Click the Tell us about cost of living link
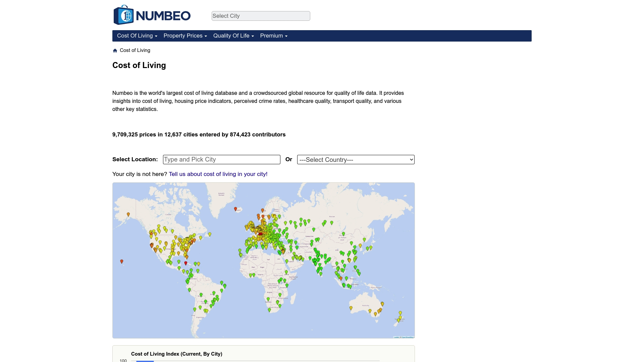 click(218, 174)
